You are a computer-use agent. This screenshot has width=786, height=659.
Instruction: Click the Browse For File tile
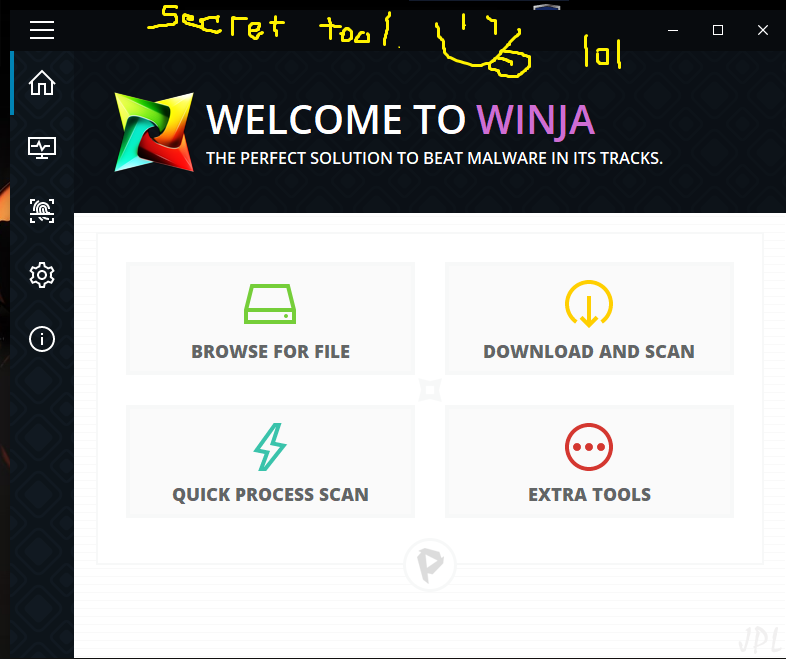click(271, 318)
